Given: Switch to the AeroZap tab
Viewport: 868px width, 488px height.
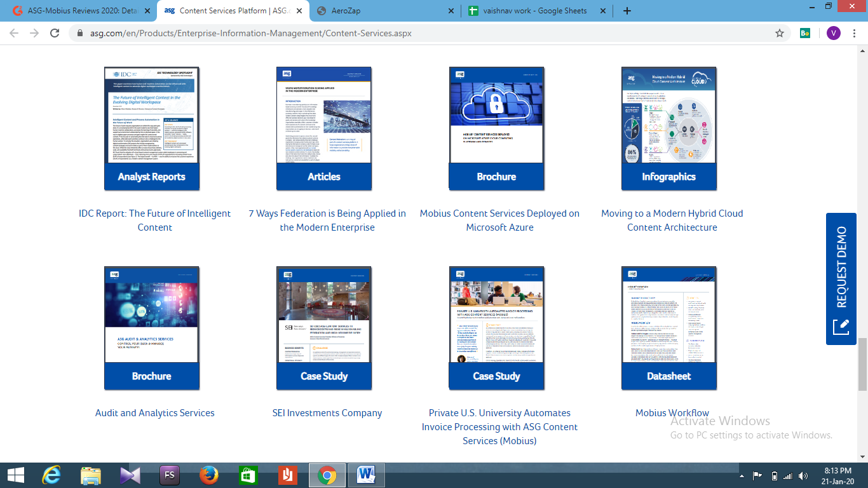Looking at the screenshot, I should [x=385, y=11].
